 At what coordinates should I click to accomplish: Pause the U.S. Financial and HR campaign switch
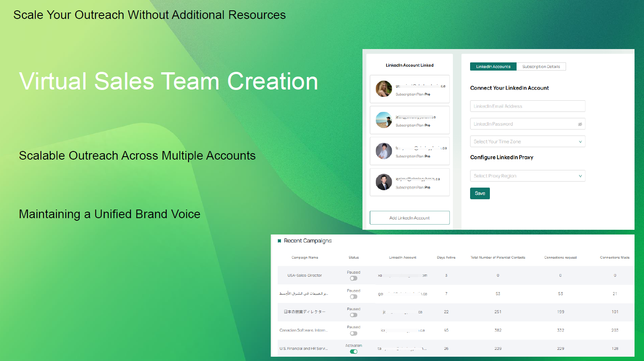[x=353, y=352]
